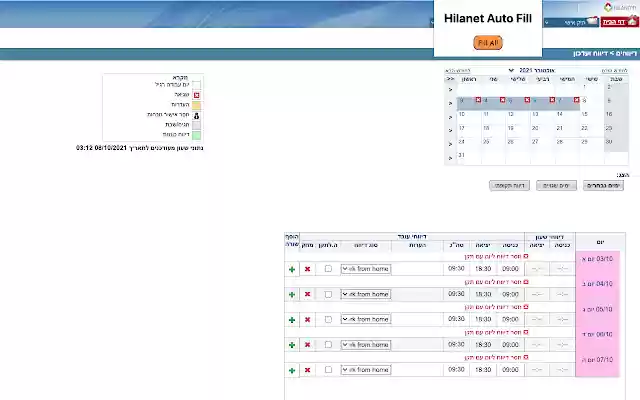The image size is (640, 400).
Task: Open report type dropdown for 03/10
Action: tap(366, 269)
